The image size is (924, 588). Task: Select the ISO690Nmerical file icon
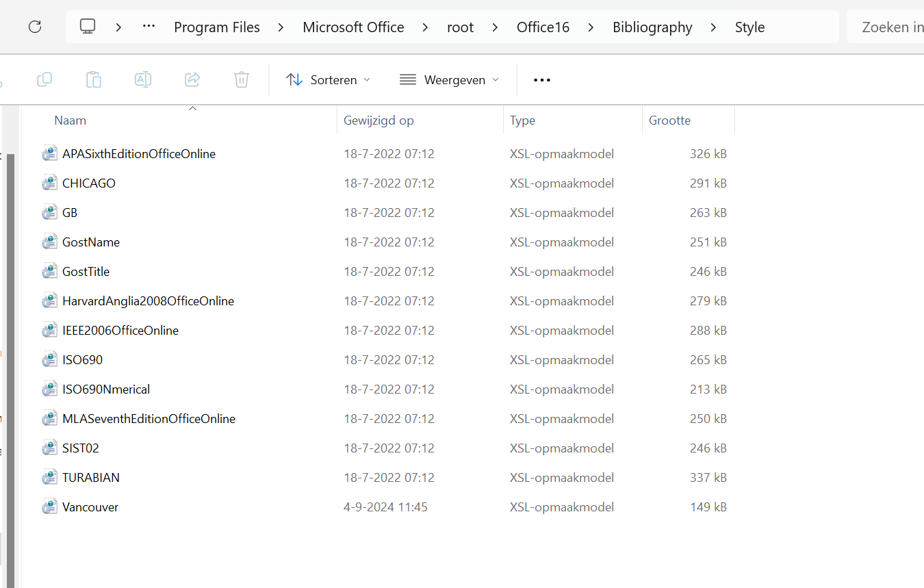point(49,389)
